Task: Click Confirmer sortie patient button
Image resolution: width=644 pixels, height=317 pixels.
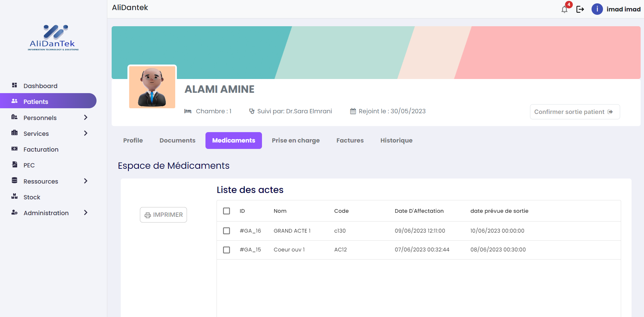Action: [575, 112]
